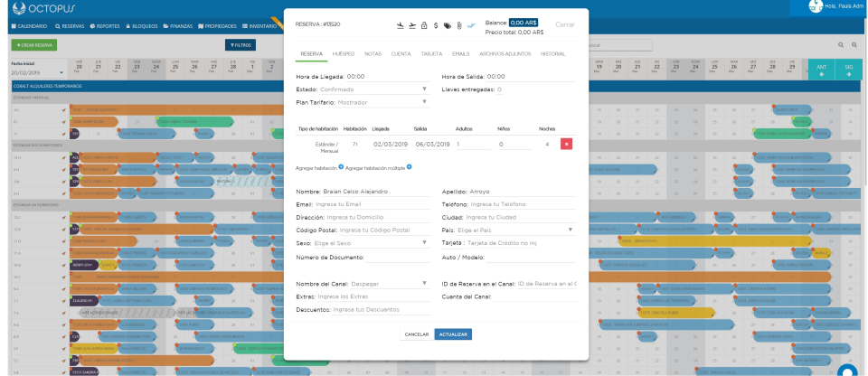Click the padlock icon in reservation header
This screenshot has height=376, width=868.
(x=424, y=24)
